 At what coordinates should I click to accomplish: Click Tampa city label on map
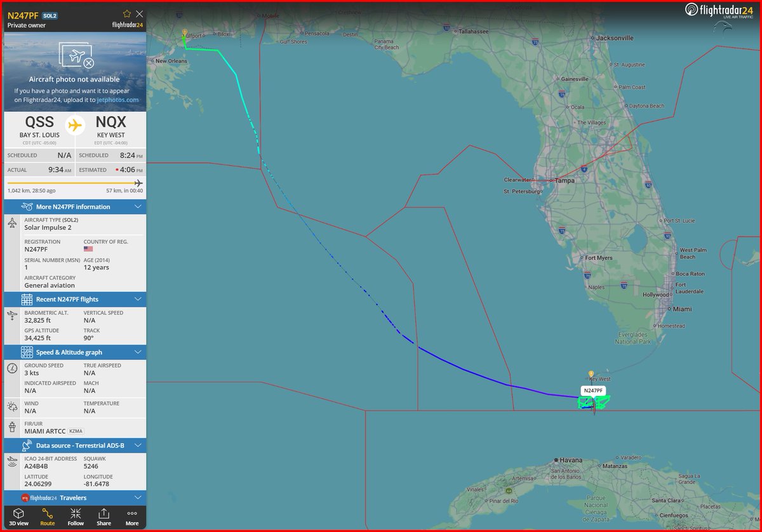point(564,180)
